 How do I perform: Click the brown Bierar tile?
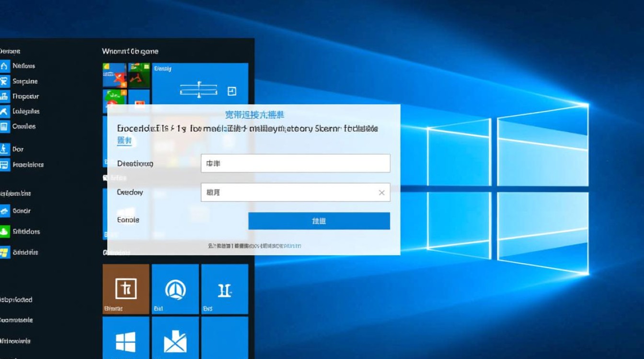click(x=126, y=289)
